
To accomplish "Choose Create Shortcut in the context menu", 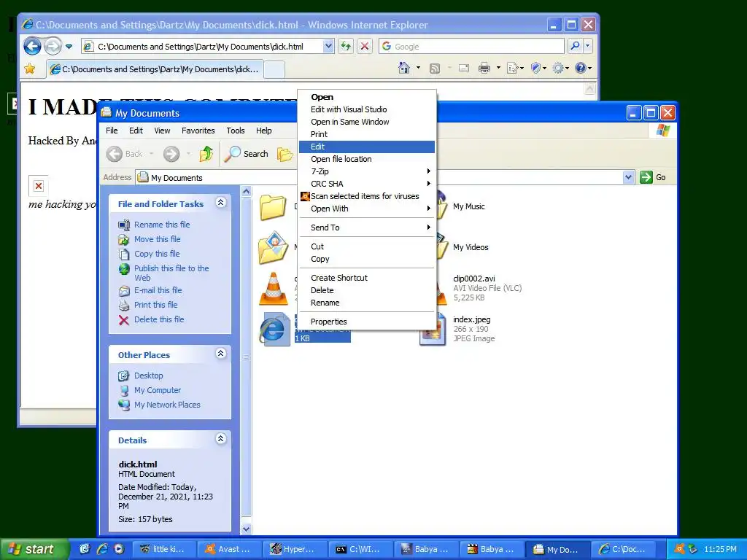I will pyautogui.click(x=366, y=278).
